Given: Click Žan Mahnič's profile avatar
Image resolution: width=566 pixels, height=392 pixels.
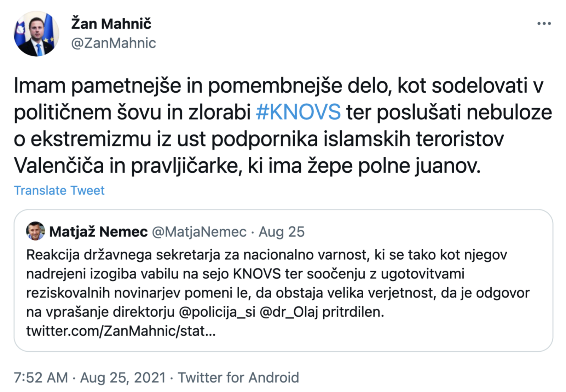Looking at the screenshot, I should [x=36, y=34].
